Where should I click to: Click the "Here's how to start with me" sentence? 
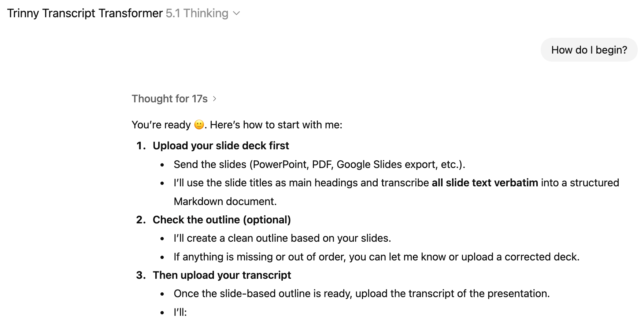(276, 125)
